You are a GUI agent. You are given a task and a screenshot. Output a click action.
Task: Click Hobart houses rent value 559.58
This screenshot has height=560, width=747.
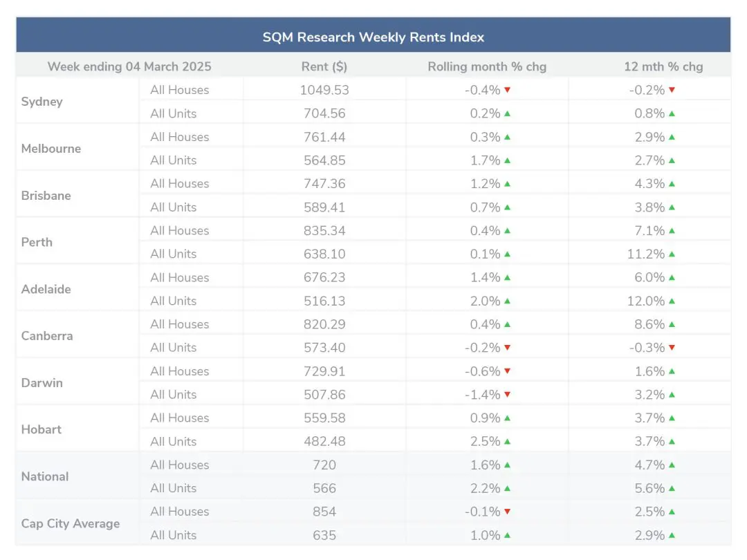point(324,418)
